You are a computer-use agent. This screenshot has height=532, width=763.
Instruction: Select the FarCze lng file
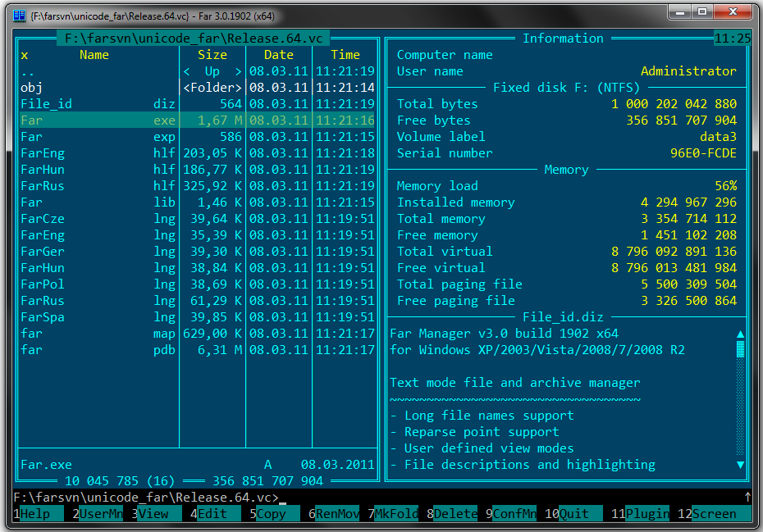[x=197, y=219]
